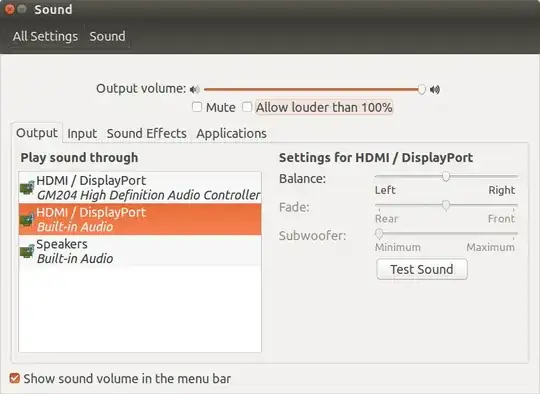
Task: Click the Balance slider handle
Action: click(446, 177)
